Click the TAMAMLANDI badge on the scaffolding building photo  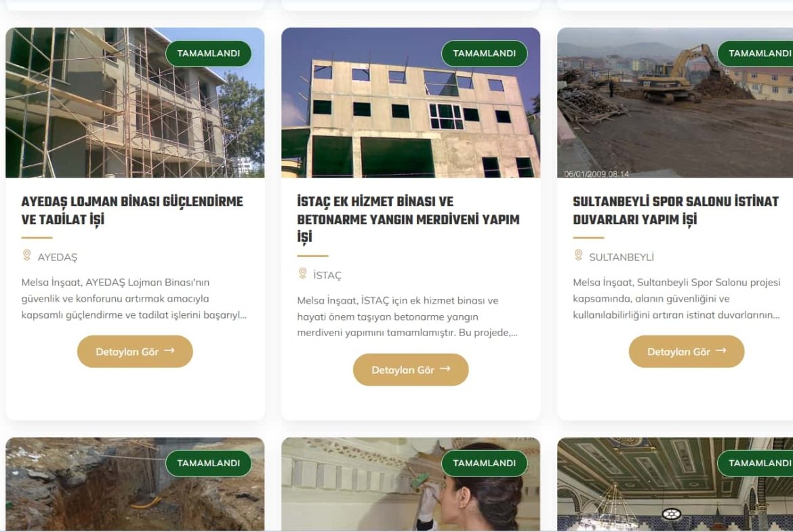[208, 54]
